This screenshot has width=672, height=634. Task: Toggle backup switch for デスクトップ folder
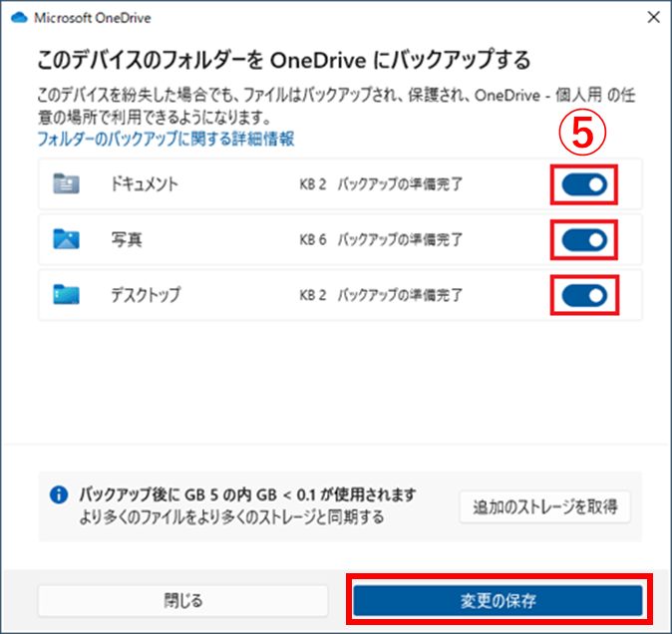click(x=584, y=295)
